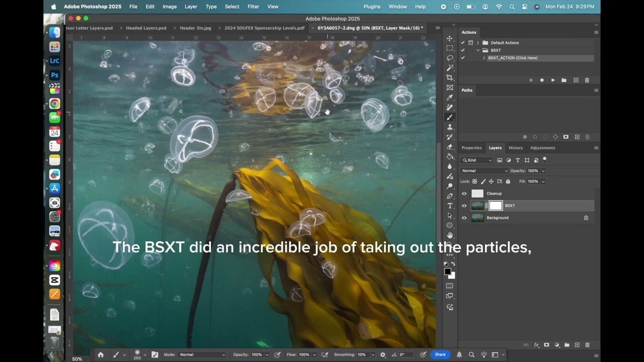Create new layer in Layers panel
Screen dimensions: 644x362
[577, 345]
